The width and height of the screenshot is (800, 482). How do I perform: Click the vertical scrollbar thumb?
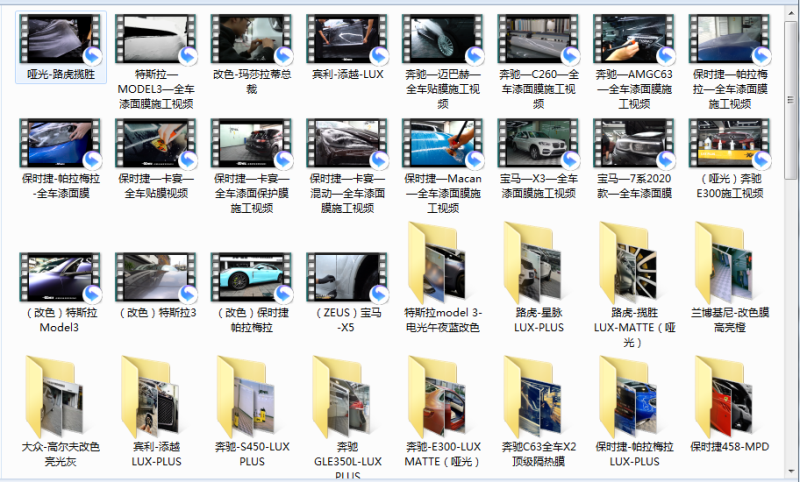pos(790,99)
